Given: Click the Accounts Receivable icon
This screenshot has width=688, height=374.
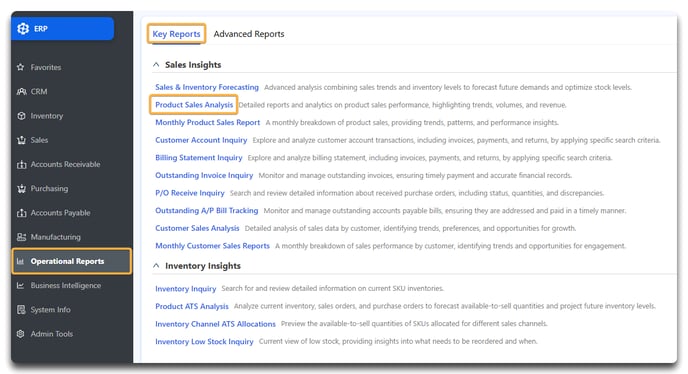Looking at the screenshot, I should [x=22, y=165].
